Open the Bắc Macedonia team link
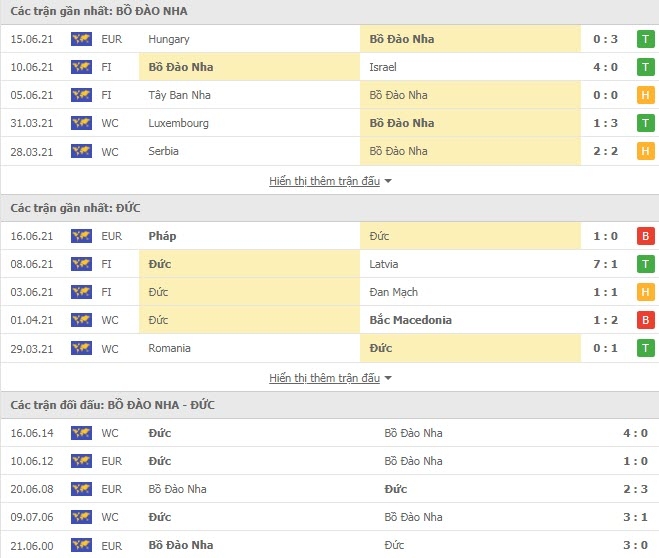659x558 pixels. point(411,320)
